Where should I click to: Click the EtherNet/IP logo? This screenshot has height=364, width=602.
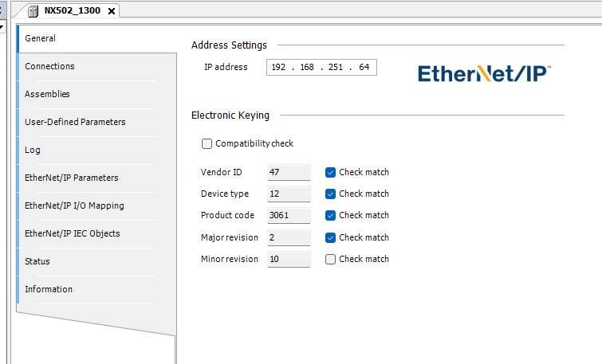click(x=484, y=73)
